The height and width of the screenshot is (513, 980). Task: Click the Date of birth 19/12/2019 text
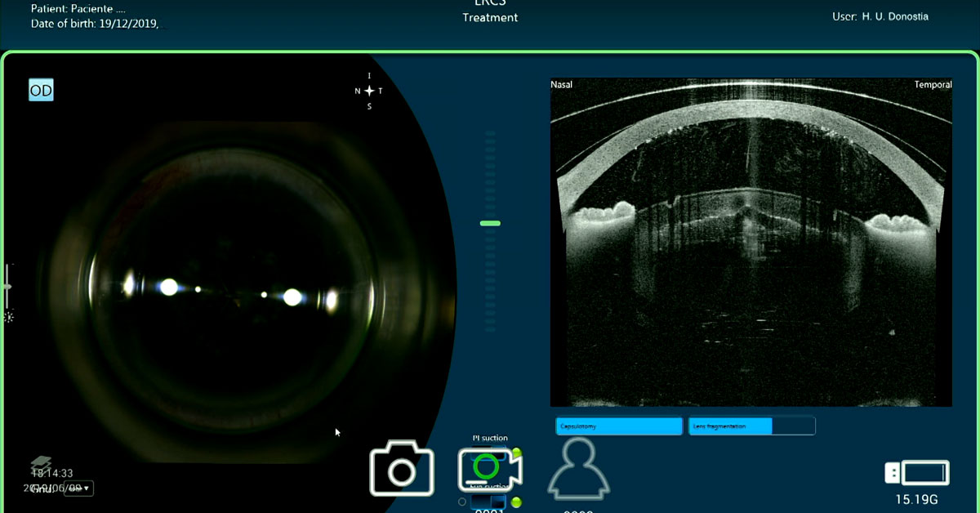tap(96, 24)
